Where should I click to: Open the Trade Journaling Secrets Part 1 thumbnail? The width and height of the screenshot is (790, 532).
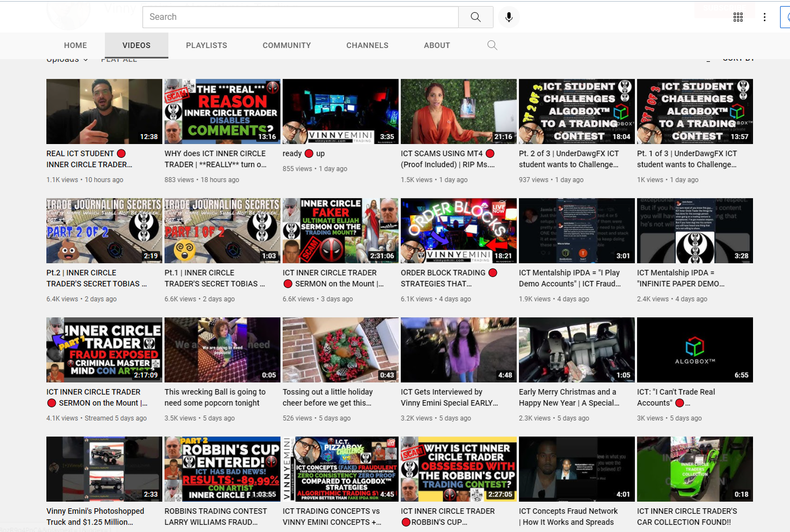(x=222, y=231)
